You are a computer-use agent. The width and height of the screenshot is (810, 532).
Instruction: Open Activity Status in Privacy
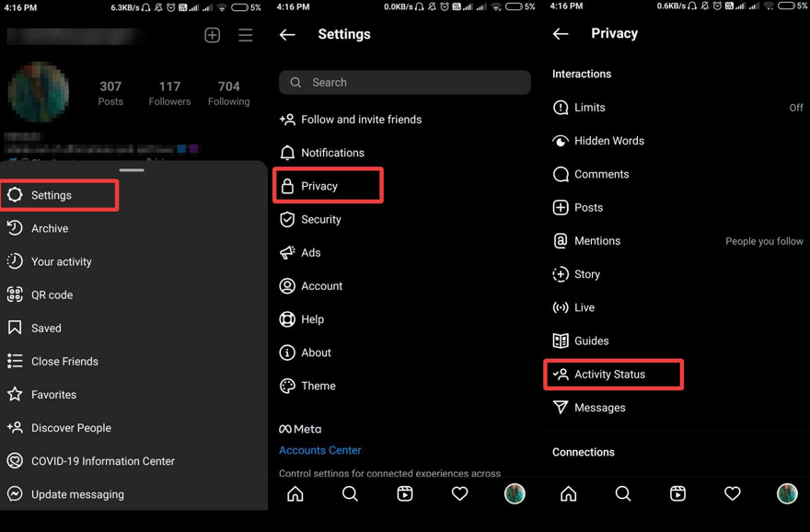pos(614,375)
